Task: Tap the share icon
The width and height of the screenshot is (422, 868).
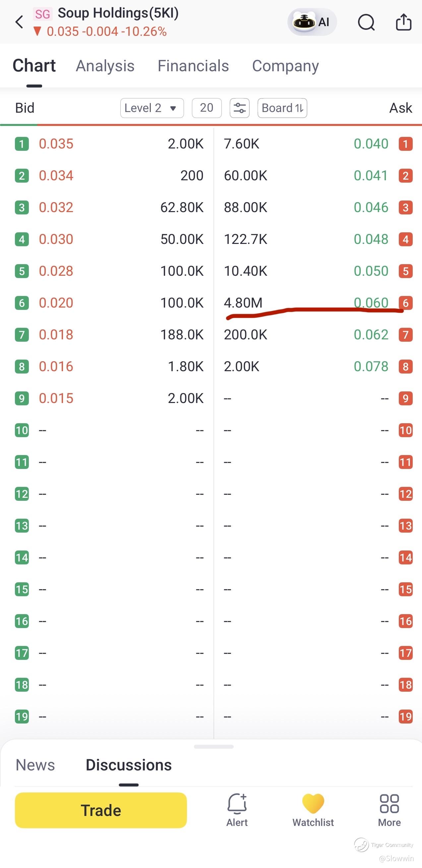Action: tap(403, 22)
